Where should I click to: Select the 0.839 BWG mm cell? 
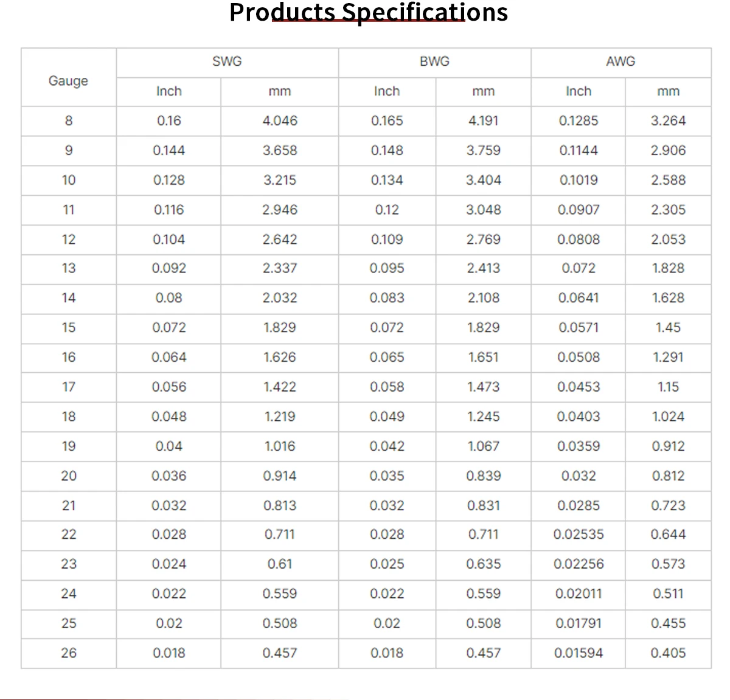pyautogui.click(x=483, y=476)
